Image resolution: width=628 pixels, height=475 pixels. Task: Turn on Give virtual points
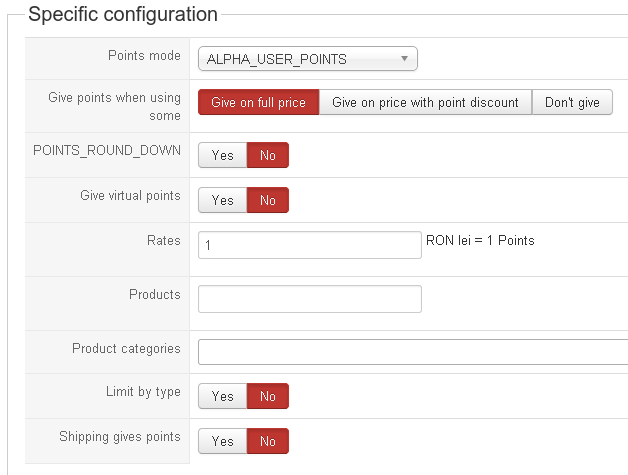222,200
